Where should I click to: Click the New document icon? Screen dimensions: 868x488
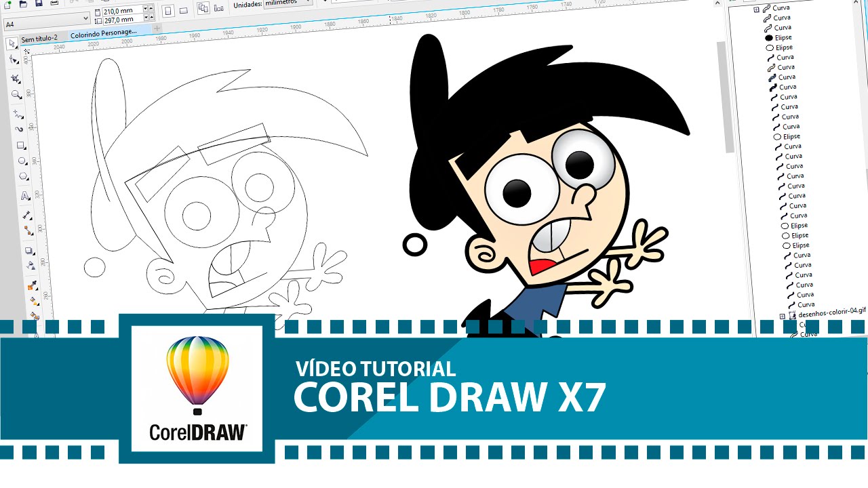click(7, 5)
